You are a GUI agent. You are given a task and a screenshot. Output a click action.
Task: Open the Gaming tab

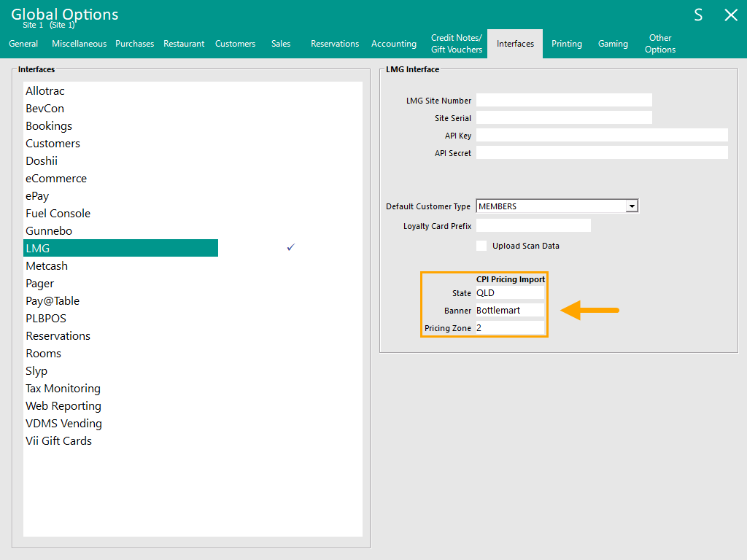(613, 44)
